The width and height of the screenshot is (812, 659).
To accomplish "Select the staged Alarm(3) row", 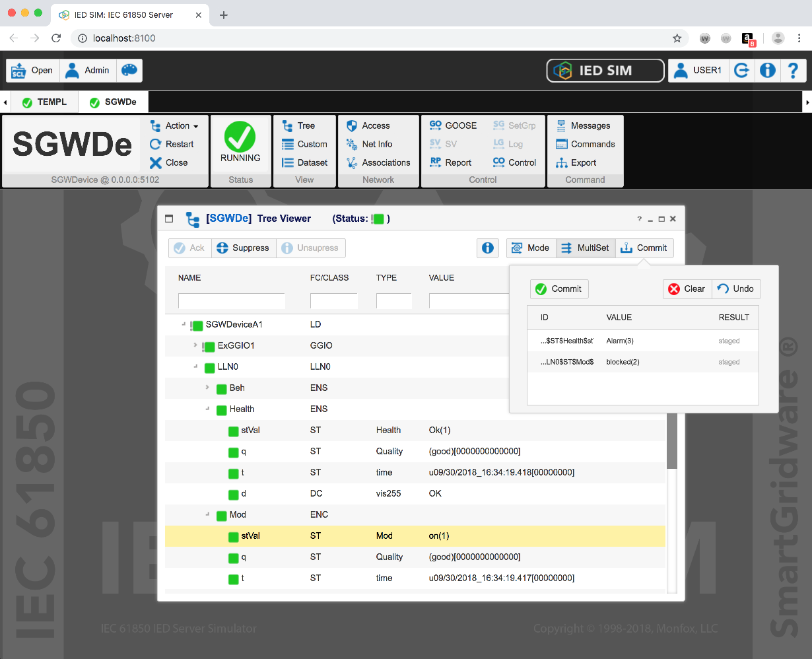I will (643, 341).
